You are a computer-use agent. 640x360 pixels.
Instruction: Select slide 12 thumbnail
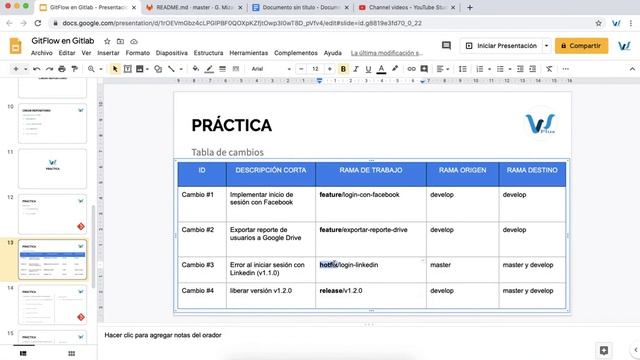tap(53, 214)
